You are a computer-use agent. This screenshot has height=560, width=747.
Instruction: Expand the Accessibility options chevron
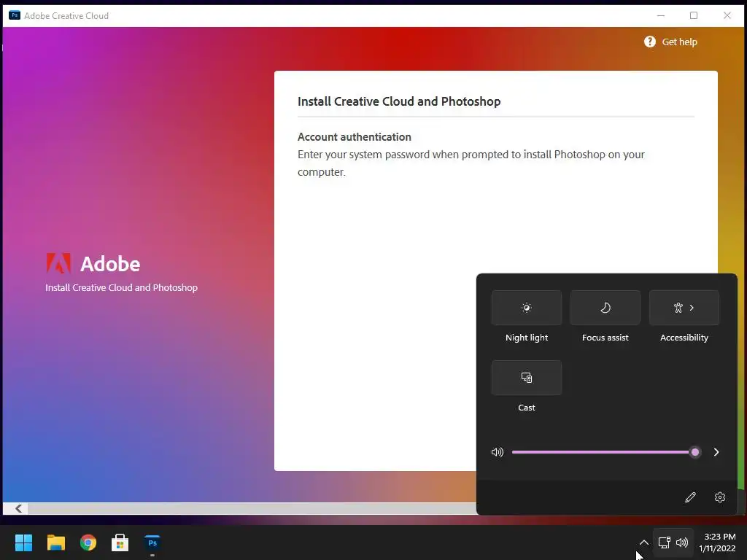tap(692, 308)
